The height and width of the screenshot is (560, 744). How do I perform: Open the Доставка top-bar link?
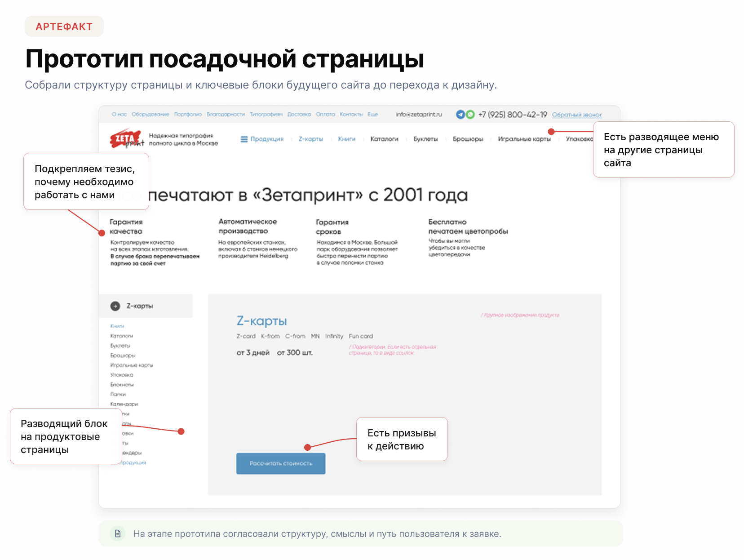(299, 115)
